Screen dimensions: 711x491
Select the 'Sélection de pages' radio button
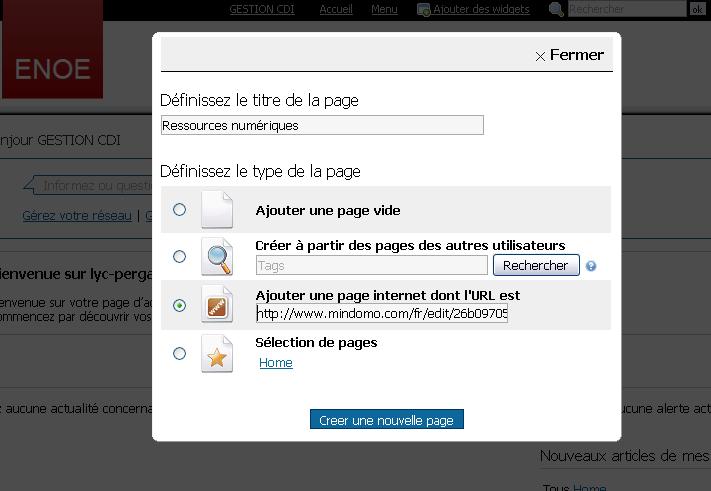tap(179, 353)
